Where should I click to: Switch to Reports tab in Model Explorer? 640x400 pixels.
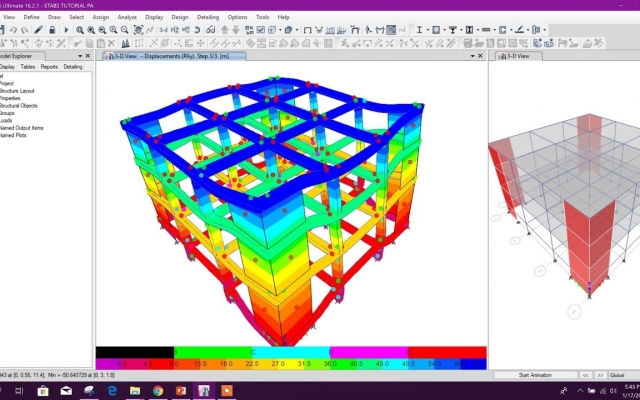tap(49, 67)
